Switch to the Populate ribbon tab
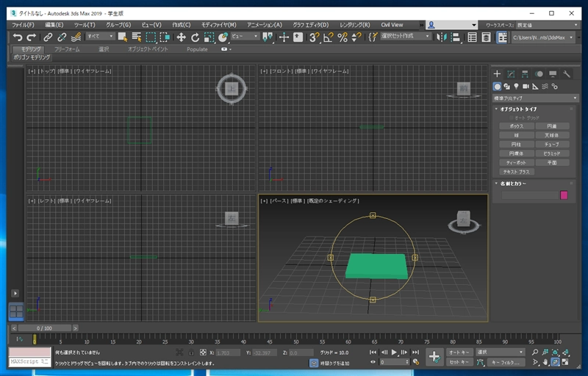The height and width of the screenshot is (376, 588). (x=197, y=49)
